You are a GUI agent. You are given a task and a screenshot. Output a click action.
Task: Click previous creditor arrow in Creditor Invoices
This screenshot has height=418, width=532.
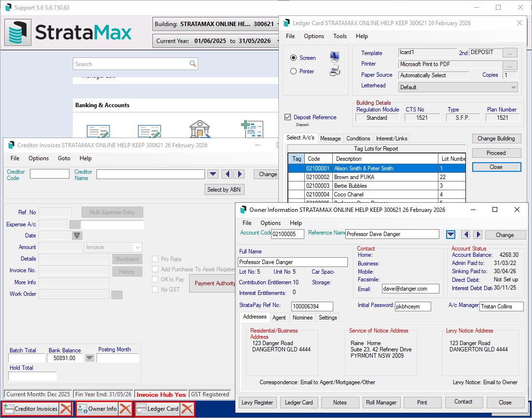point(227,174)
